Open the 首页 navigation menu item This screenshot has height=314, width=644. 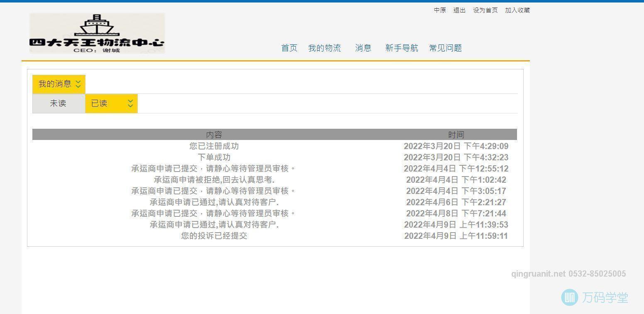tap(289, 48)
